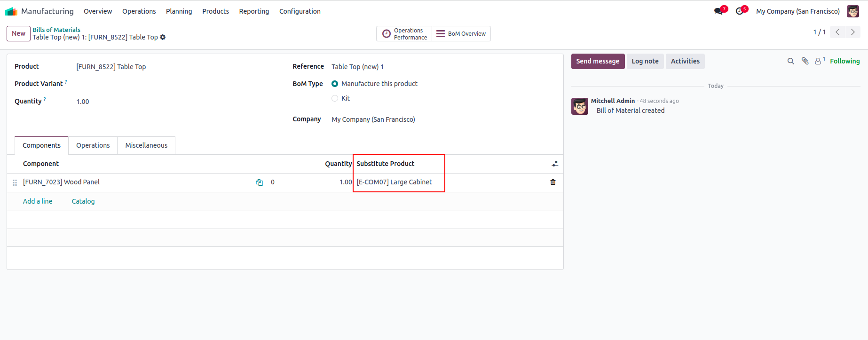Click the Send message button

pyautogui.click(x=598, y=61)
